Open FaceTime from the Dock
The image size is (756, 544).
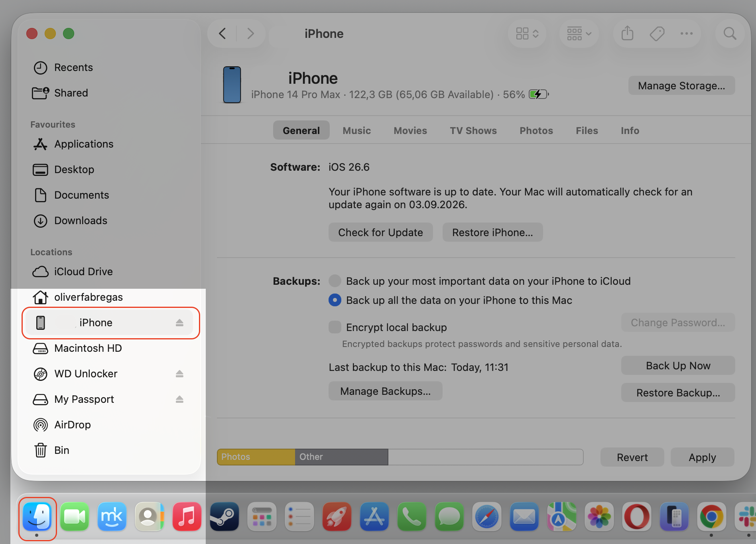[75, 517]
